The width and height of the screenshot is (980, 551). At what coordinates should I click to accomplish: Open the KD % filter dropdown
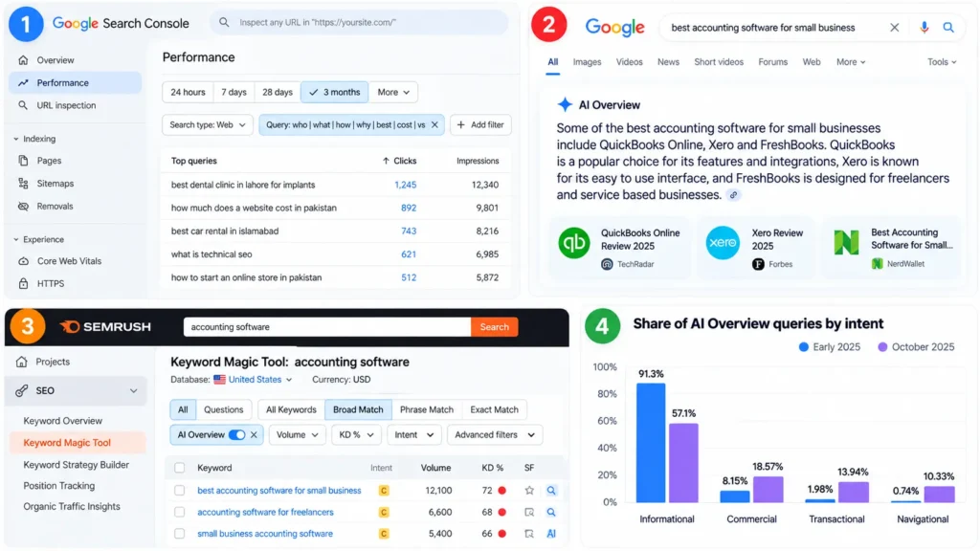click(x=356, y=435)
